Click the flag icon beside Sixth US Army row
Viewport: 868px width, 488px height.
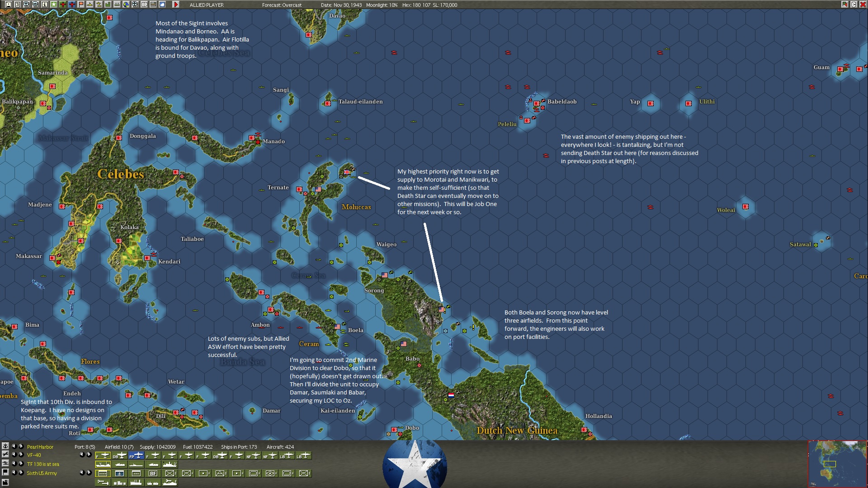coord(5,472)
